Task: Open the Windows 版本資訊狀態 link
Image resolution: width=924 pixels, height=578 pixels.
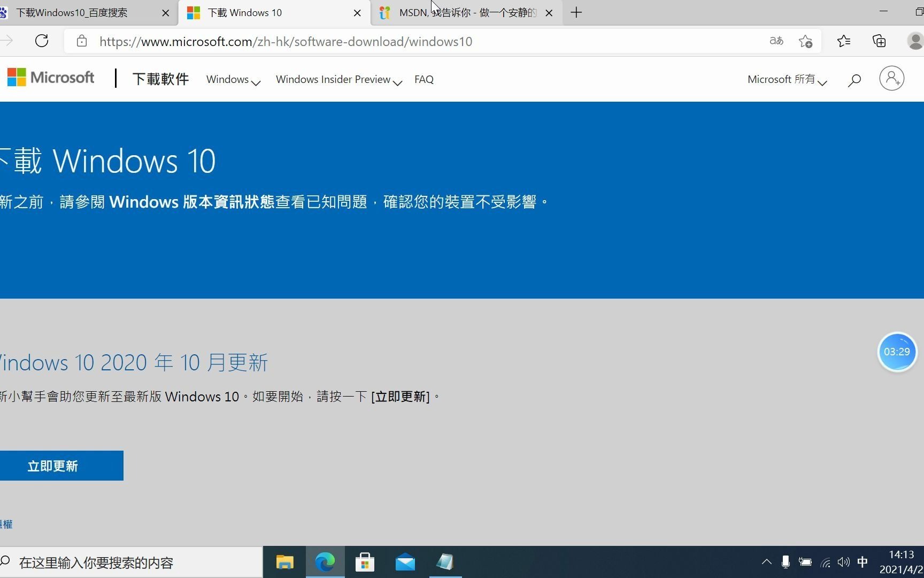Action: click(191, 202)
